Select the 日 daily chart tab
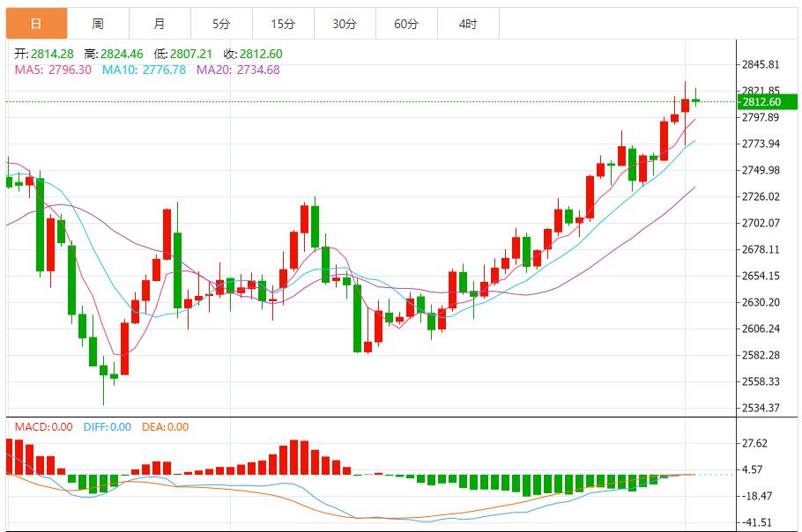 pos(35,24)
